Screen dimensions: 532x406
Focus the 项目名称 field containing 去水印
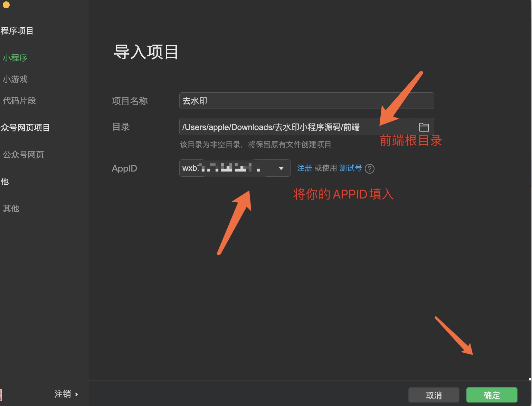306,101
